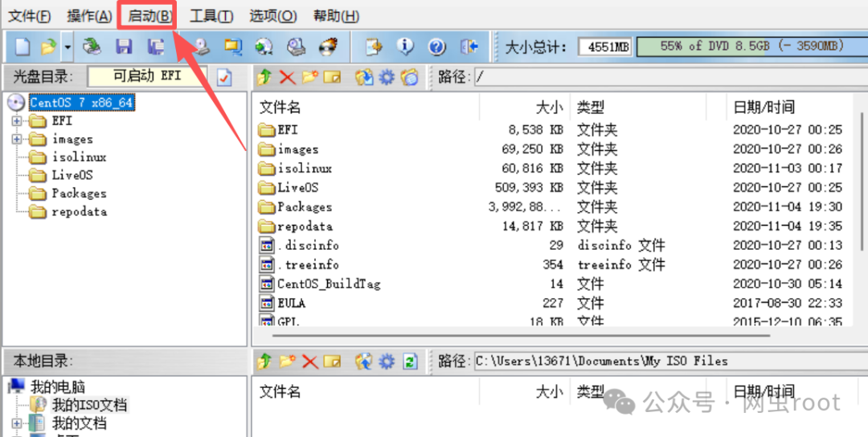The width and height of the screenshot is (868, 437).
Task: Click rename icon in local pane toolbar
Action: (332, 361)
